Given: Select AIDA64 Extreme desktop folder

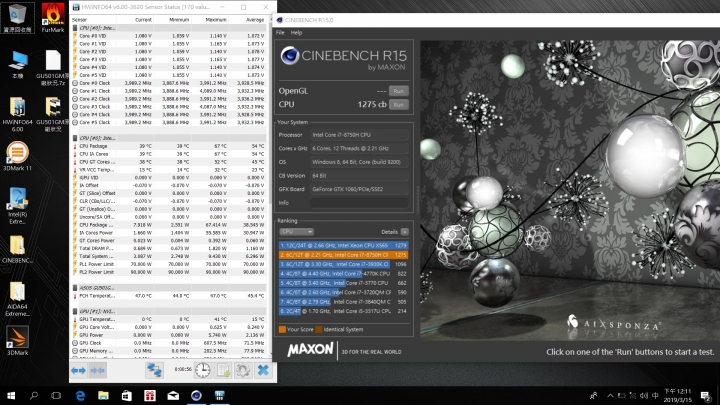Looking at the screenshot, I should coord(17,298).
